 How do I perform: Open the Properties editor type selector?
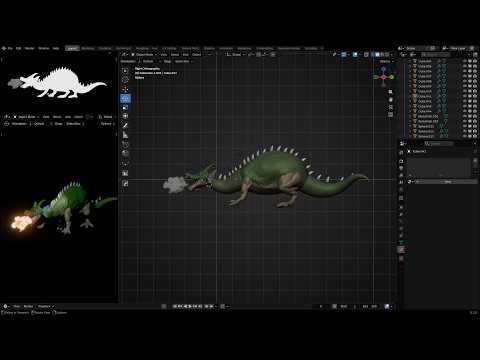coord(403,144)
